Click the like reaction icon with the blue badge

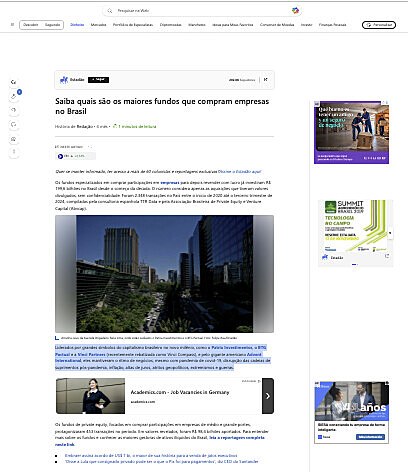14,96
